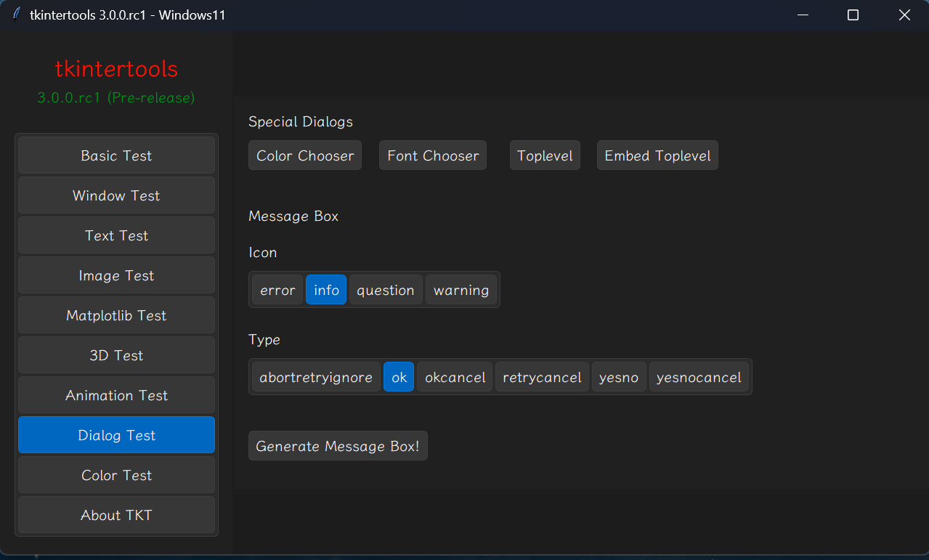929x560 pixels.
Task: Switch to the Basic Test section
Action: pyautogui.click(x=115, y=155)
